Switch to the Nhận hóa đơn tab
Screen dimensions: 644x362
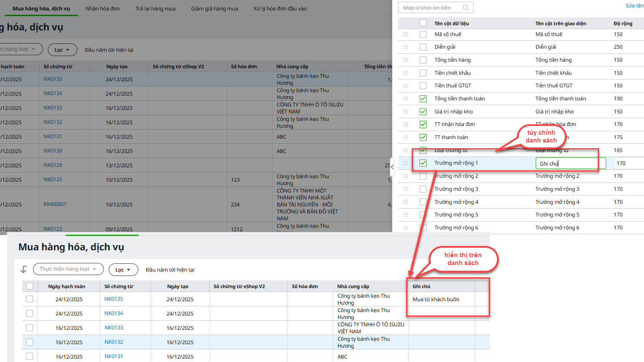click(103, 9)
